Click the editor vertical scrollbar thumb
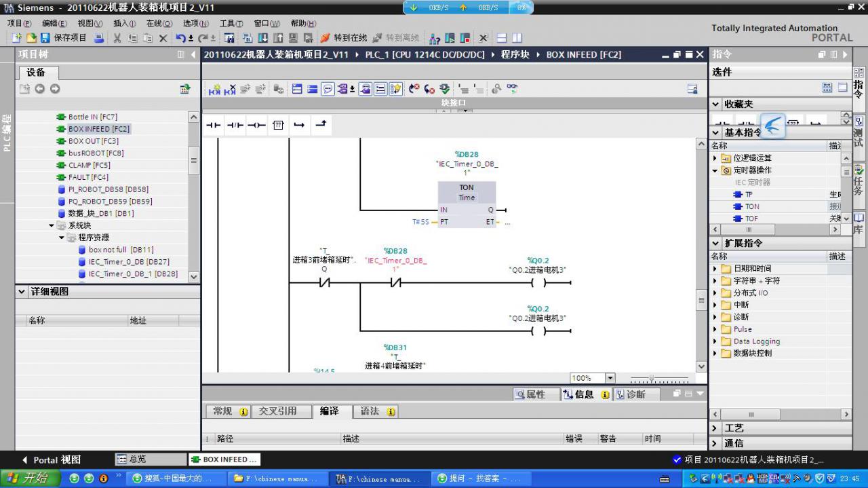The image size is (868, 488). coord(701,299)
